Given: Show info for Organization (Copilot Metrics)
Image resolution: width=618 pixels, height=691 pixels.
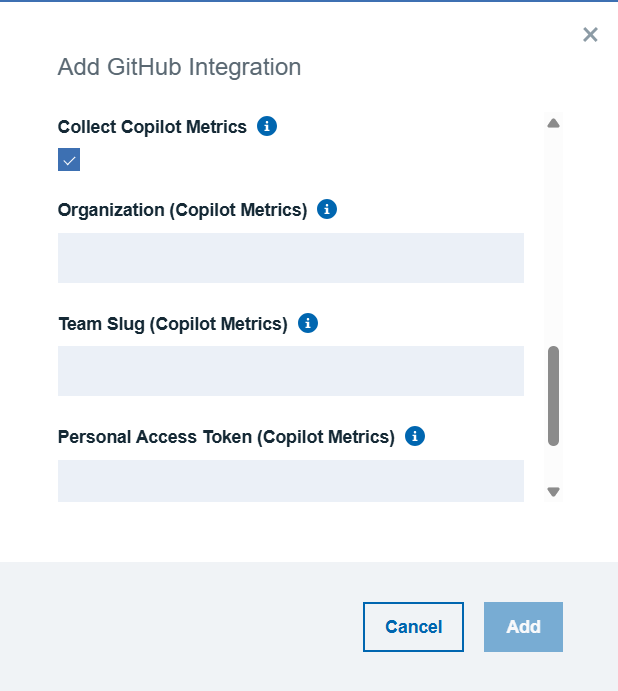Looking at the screenshot, I should coord(327,210).
